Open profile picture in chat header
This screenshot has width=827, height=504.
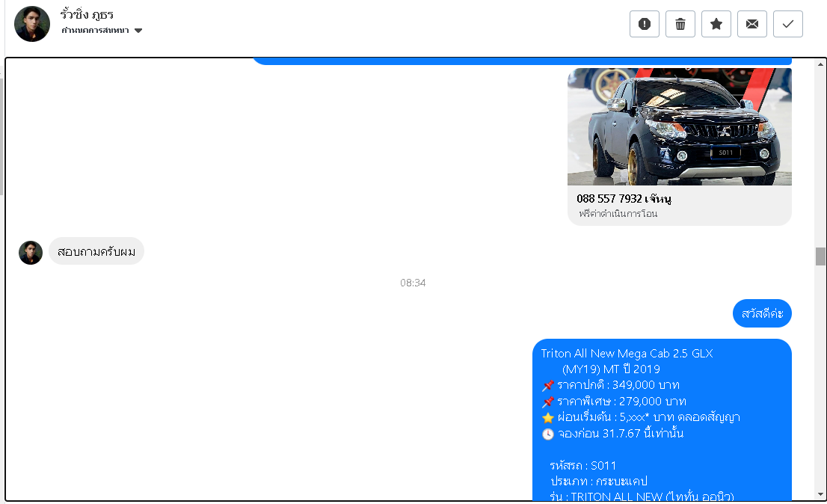(32, 24)
